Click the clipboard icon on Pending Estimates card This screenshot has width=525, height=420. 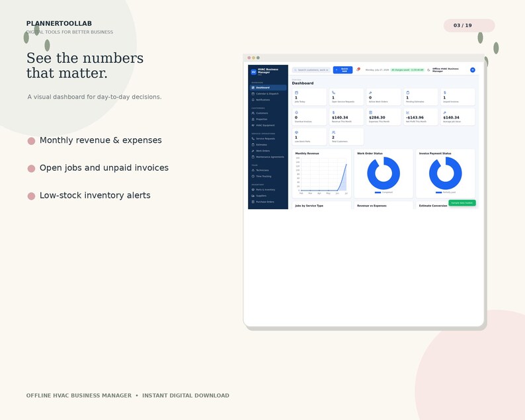(407, 93)
